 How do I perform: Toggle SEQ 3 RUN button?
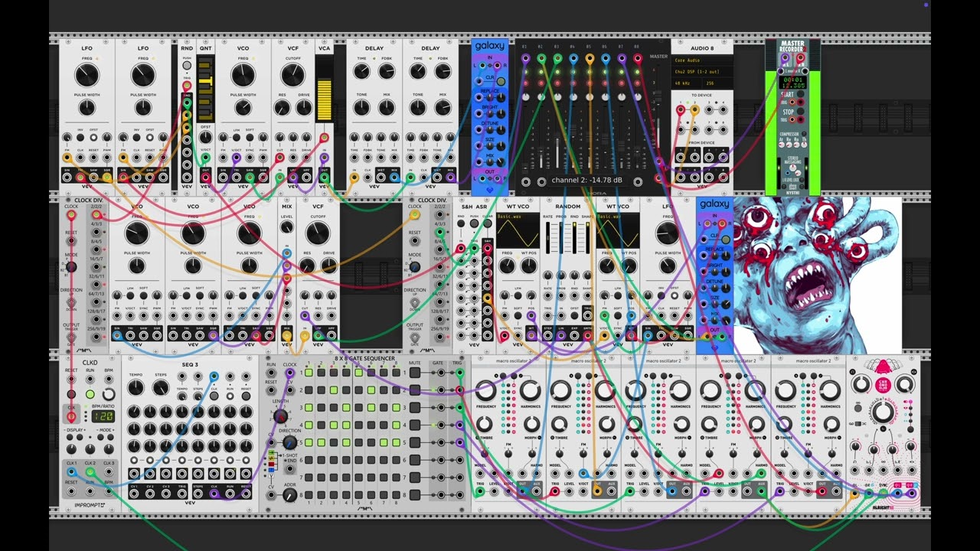coord(230,396)
